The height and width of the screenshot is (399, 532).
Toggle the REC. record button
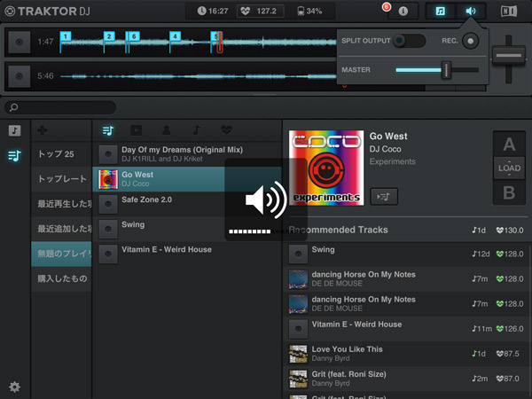point(470,41)
